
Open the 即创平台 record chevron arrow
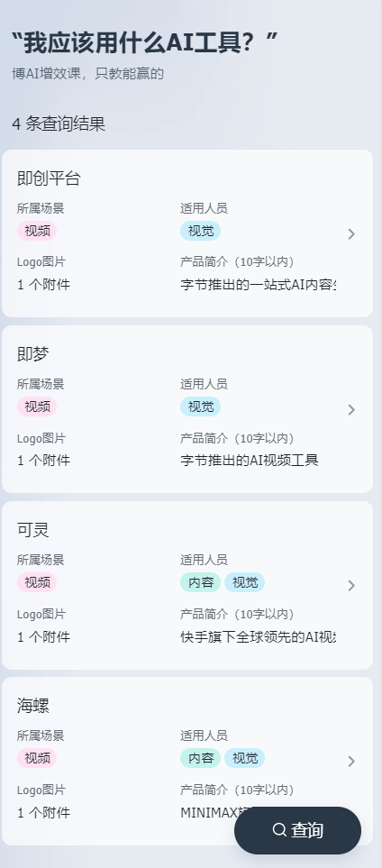pyautogui.click(x=351, y=234)
